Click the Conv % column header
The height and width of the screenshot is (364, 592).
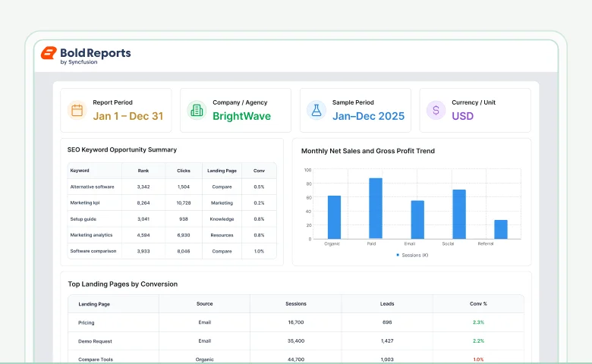point(478,303)
